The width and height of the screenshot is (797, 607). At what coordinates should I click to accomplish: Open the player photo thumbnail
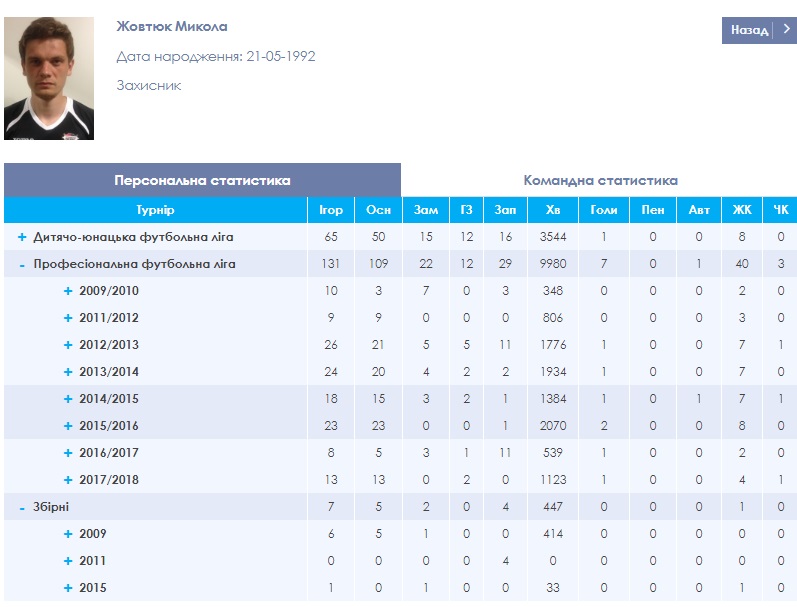(49, 78)
